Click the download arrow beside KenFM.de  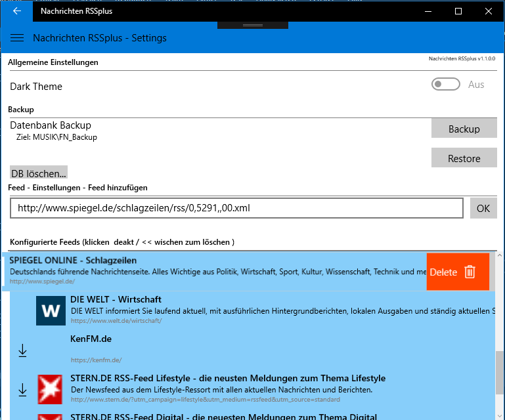click(x=22, y=350)
